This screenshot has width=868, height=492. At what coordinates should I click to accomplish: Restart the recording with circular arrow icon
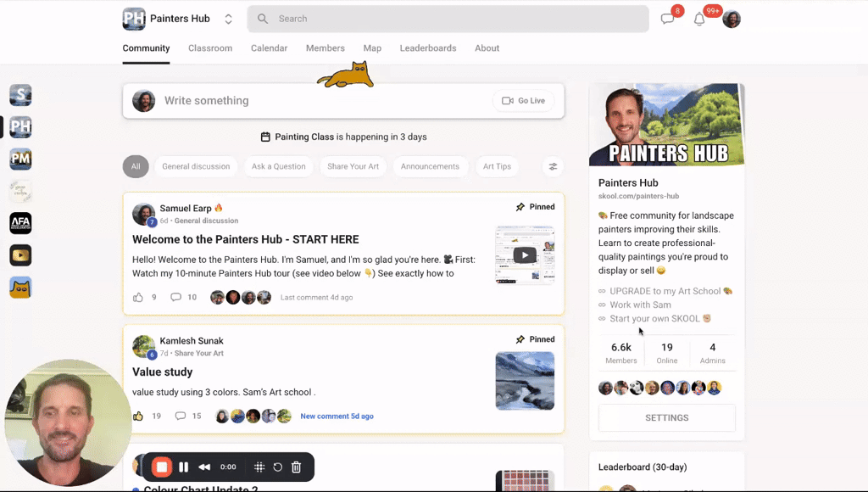pos(277,467)
